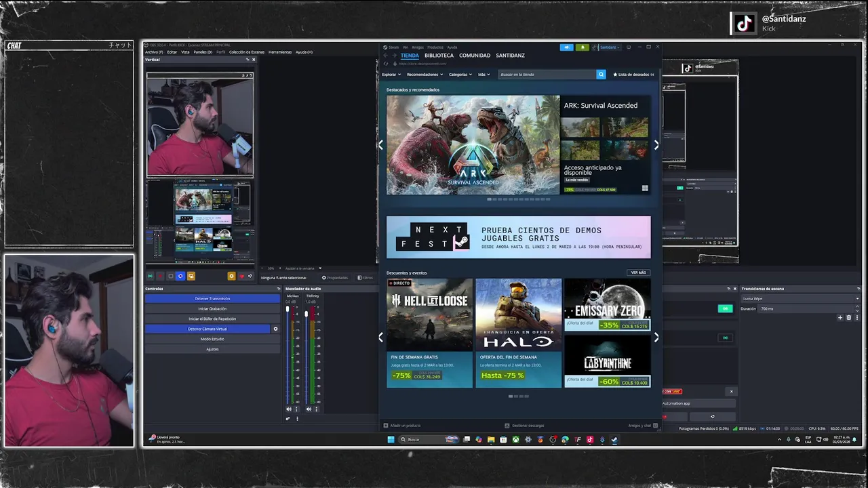Click VER MÁS in Descuentos y eventos
Screen dimensions: 868x488
point(638,272)
